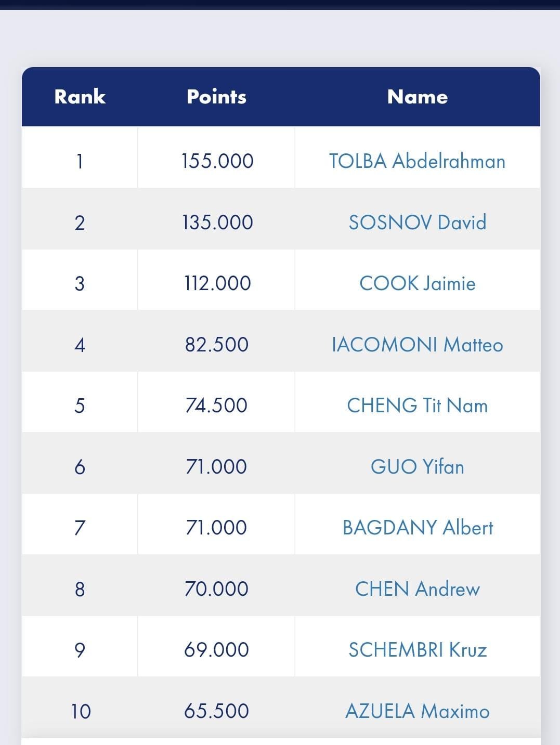Screen dimensions: 560x745
Task: Select BAGDANY Albert name link
Action: [417, 528]
